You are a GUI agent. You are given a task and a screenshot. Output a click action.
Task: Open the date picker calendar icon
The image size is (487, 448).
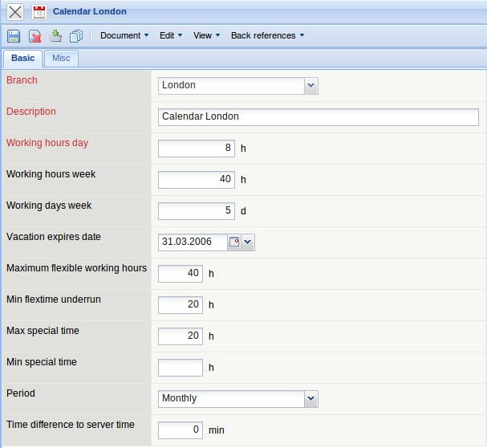coord(233,242)
